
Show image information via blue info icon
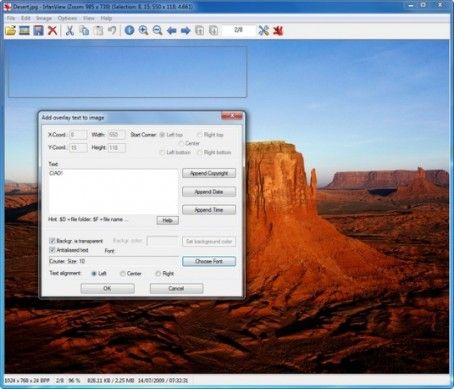[129, 30]
